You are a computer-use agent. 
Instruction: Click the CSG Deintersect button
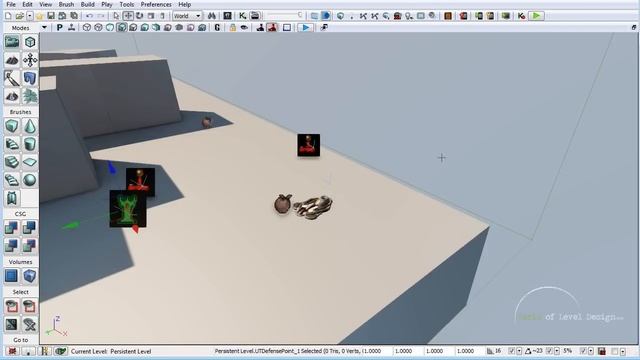pos(30,246)
